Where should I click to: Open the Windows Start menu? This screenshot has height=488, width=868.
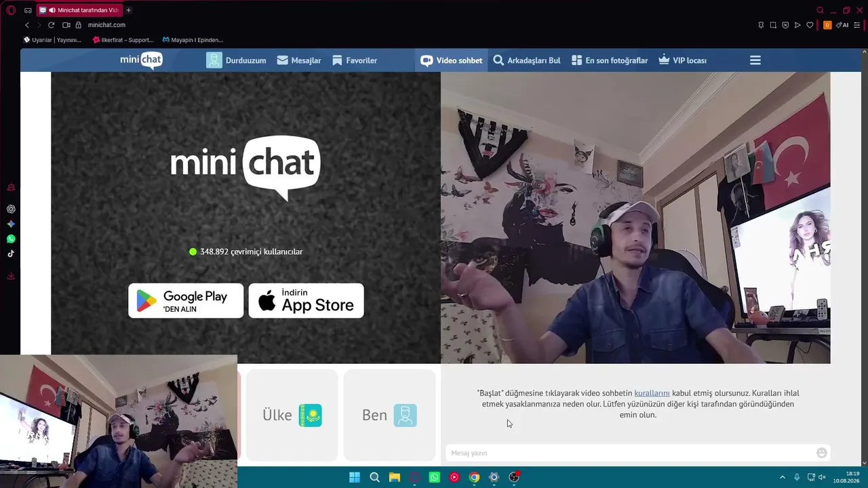pos(355,477)
